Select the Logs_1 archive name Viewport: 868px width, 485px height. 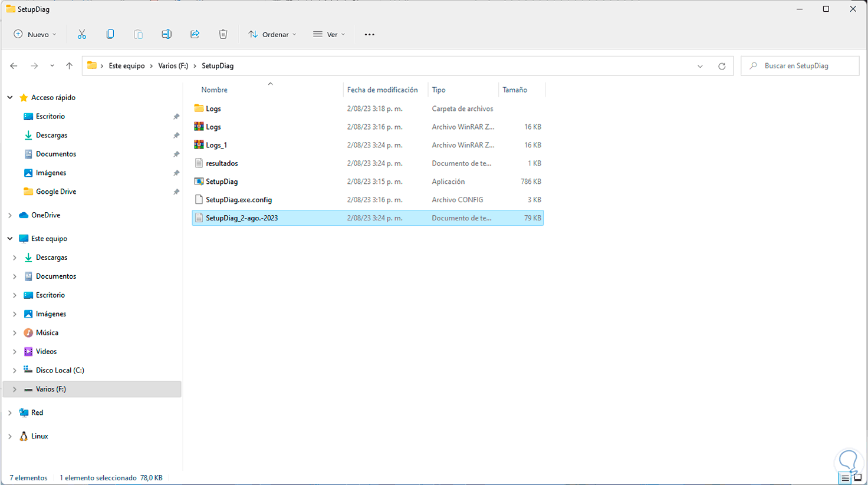coord(216,145)
